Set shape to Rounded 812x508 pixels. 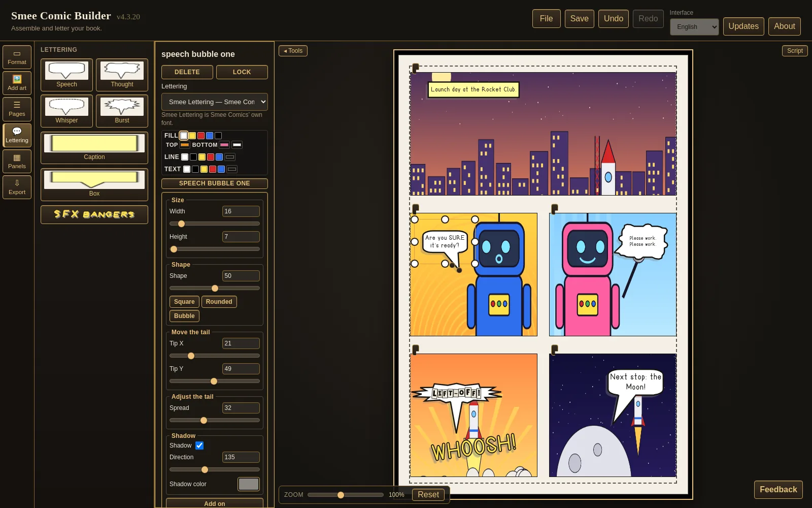coord(219,302)
